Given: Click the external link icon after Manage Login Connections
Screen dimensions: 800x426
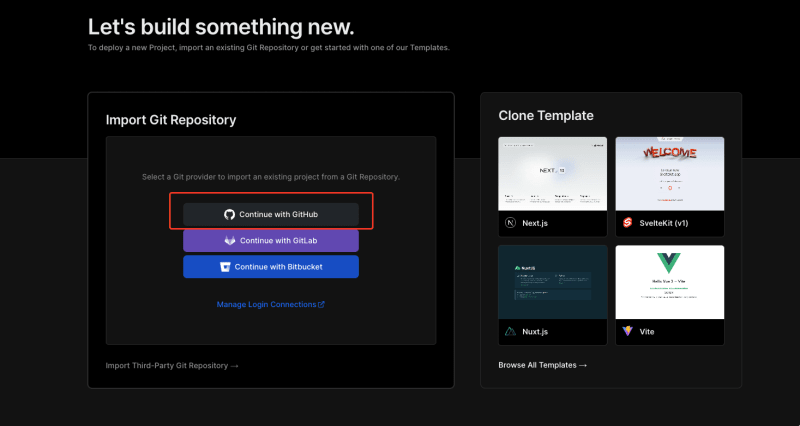Looking at the screenshot, I should (321, 305).
